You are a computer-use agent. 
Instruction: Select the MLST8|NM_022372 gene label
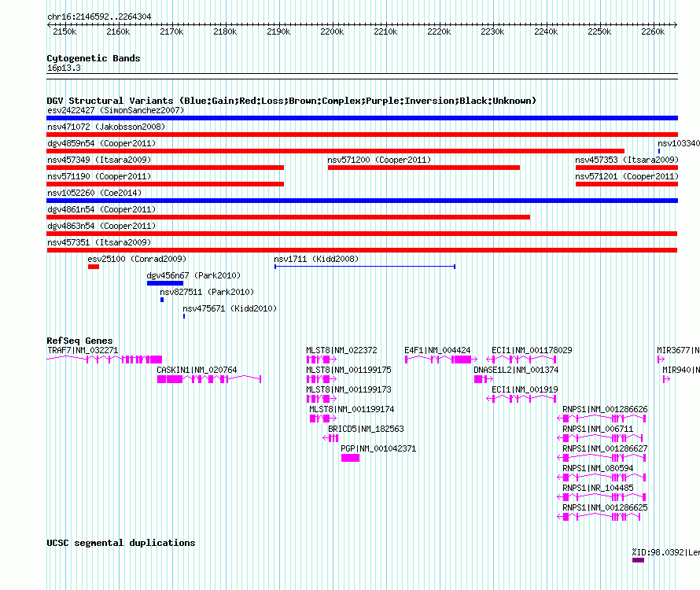(x=341, y=350)
